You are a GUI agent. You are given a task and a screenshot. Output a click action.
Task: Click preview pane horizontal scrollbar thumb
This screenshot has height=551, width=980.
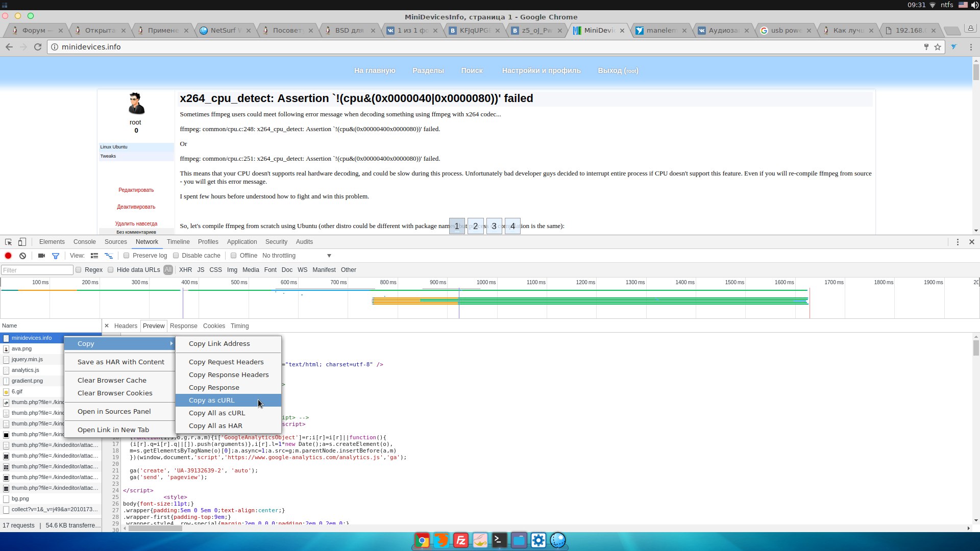(155, 529)
